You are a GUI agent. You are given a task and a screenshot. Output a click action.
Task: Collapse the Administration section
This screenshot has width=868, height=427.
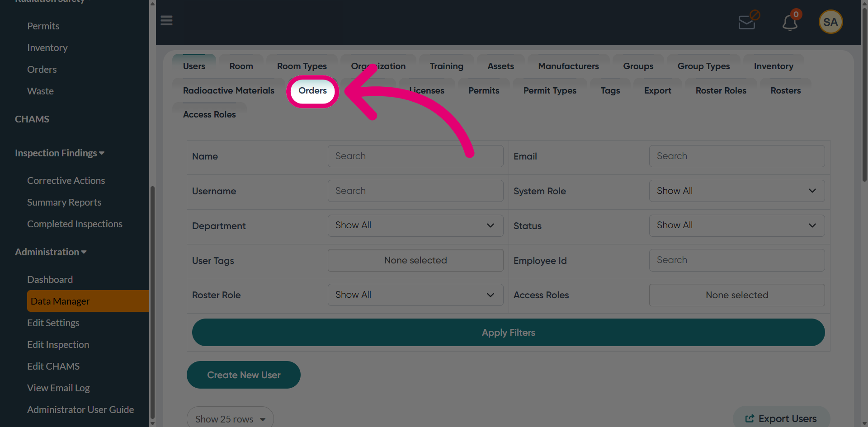[x=51, y=252]
